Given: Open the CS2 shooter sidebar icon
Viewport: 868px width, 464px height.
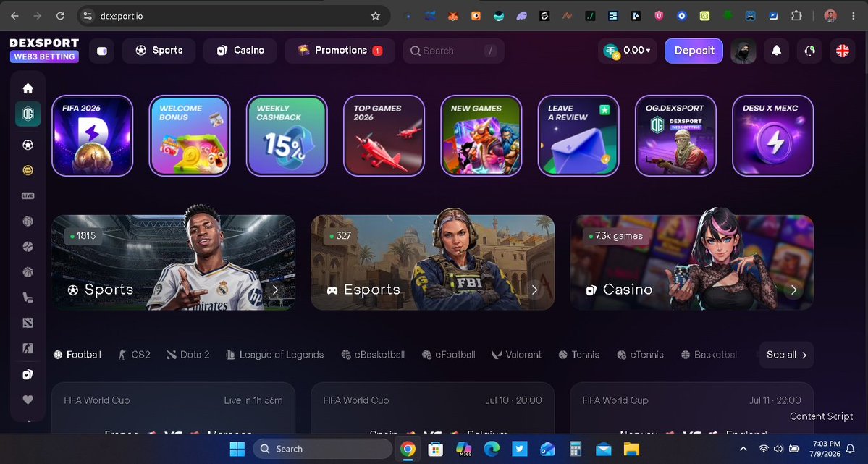Looking at the screenshot, I should [28, 348].
